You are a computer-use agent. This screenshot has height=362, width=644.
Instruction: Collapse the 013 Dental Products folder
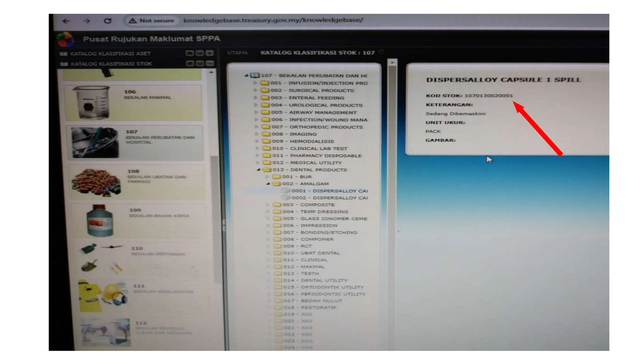pyautogui.click(x=258, y=170)
